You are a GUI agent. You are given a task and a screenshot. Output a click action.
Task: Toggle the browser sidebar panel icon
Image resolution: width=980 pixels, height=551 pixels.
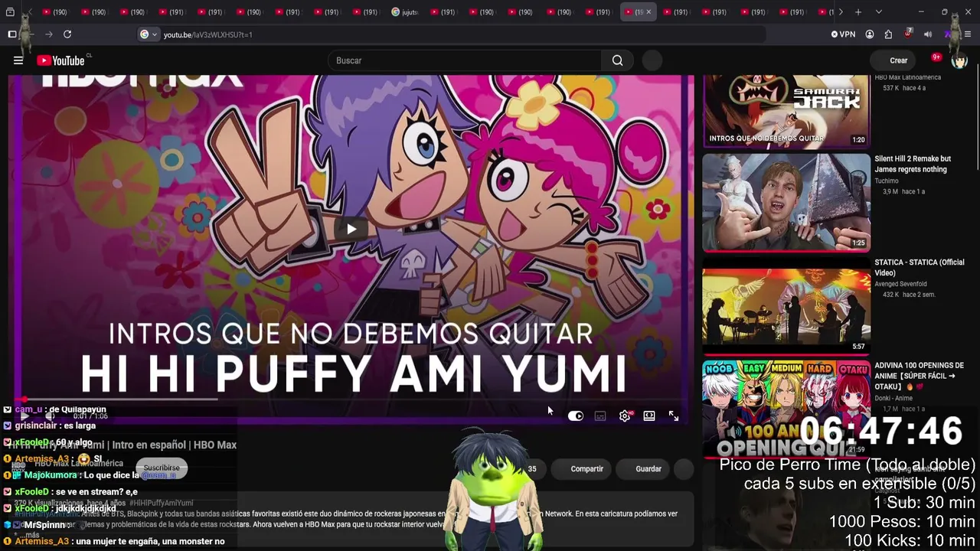click(x=12, y=34)
